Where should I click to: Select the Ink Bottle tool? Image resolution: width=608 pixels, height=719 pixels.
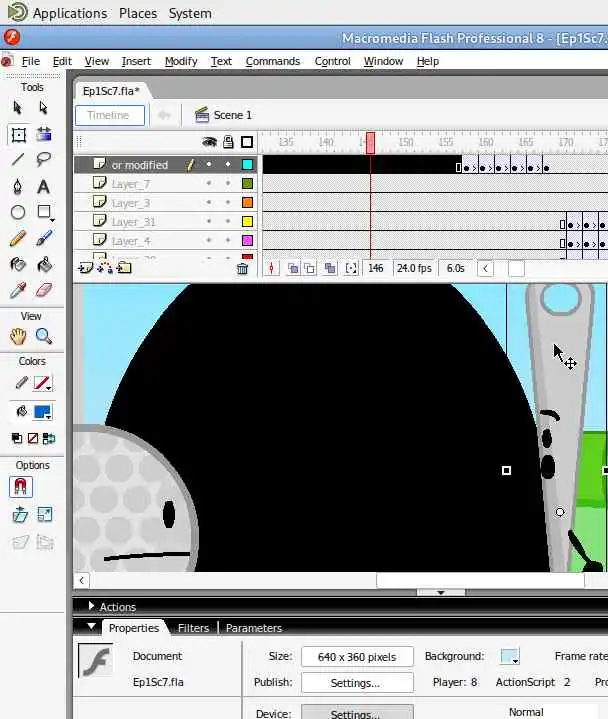(18, 265)
